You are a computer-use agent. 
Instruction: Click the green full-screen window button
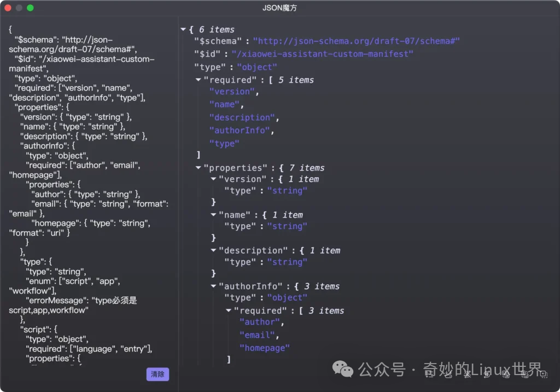31,8
